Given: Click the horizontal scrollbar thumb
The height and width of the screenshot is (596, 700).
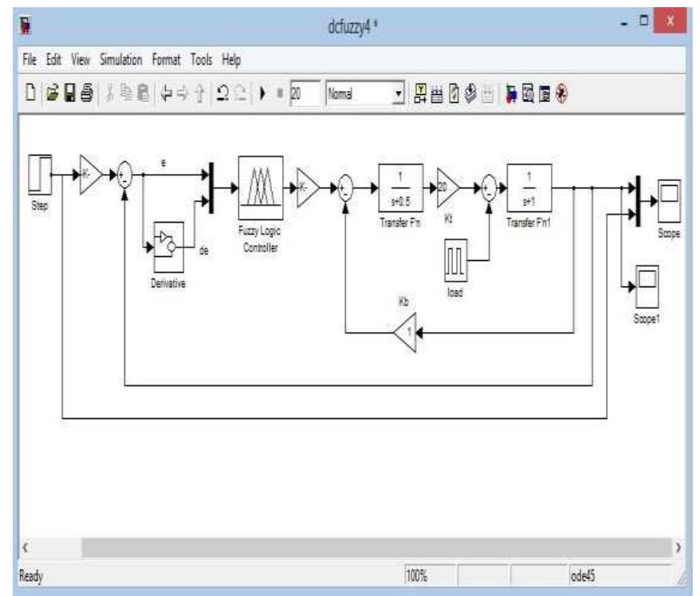Looking at the screenshot, I should 377,547.
